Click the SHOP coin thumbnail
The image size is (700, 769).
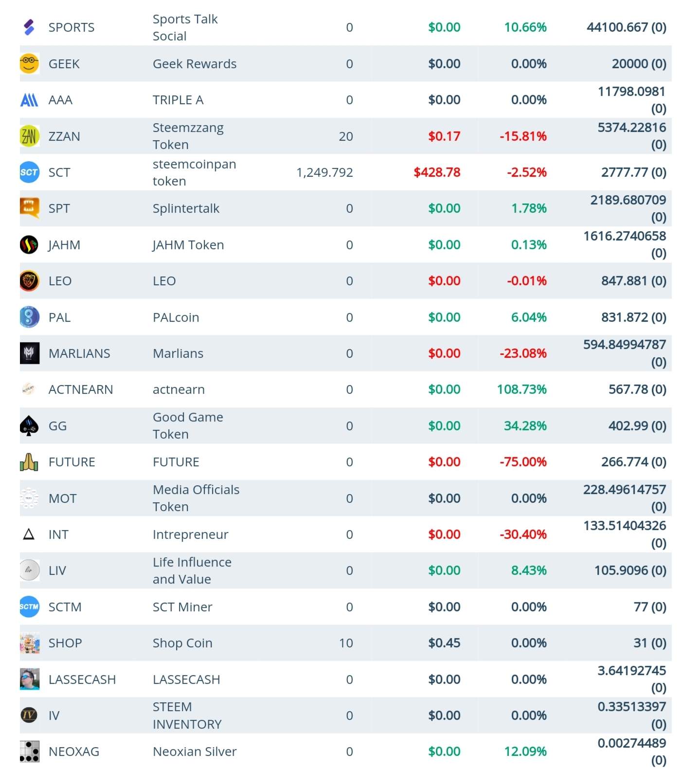click(29, 643)
